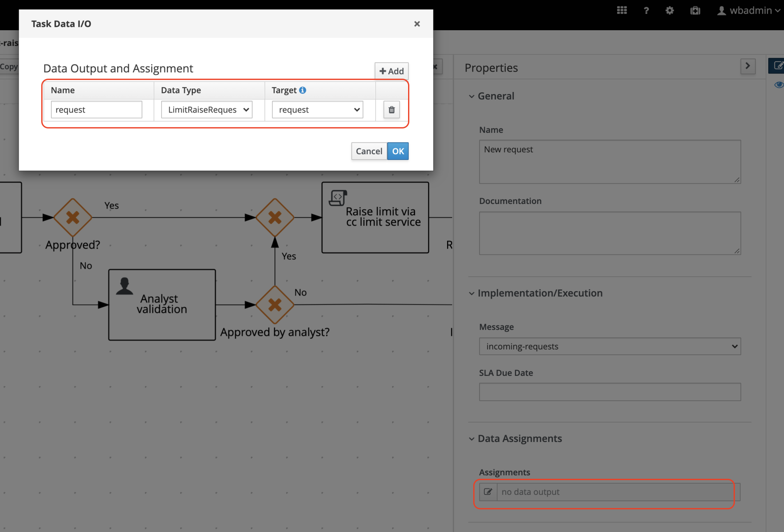Click the no data output field
The height and width of the screenshot is (532, 784).
(619, 492)
